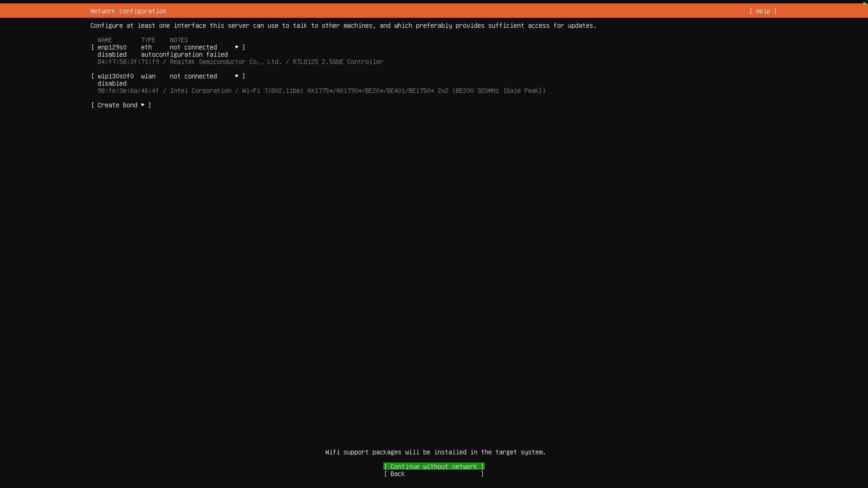Click the 'not connected' note for eth
Screen dimensions: 868x488
pos(193,47)
